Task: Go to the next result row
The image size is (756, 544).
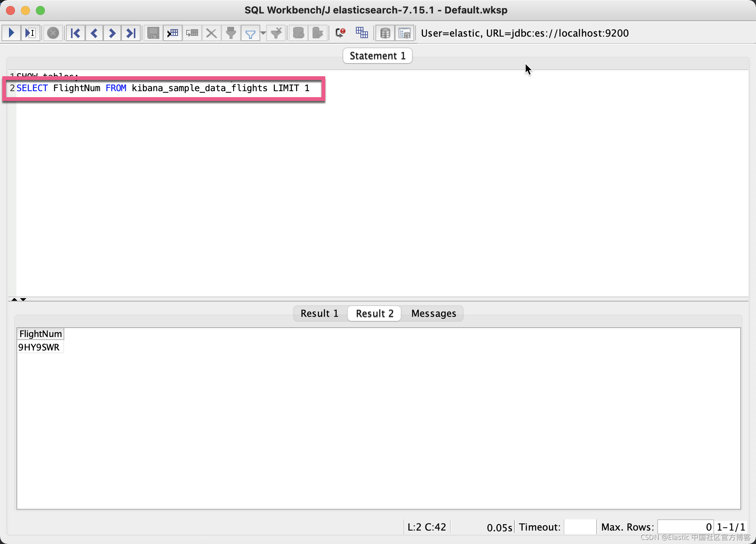Action: coord(112,33)
